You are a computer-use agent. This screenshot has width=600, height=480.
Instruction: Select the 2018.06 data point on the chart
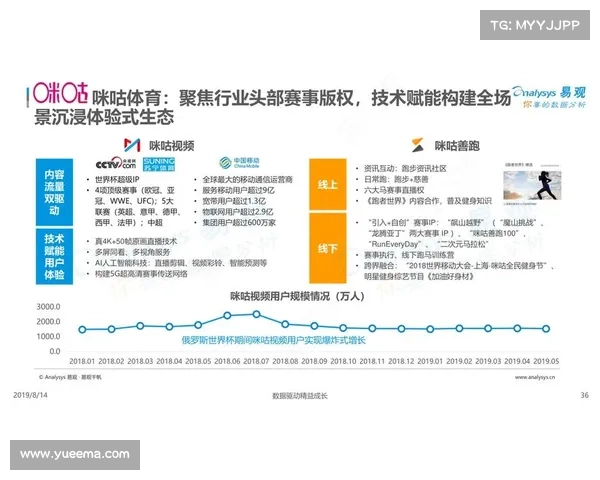point(227,315)
